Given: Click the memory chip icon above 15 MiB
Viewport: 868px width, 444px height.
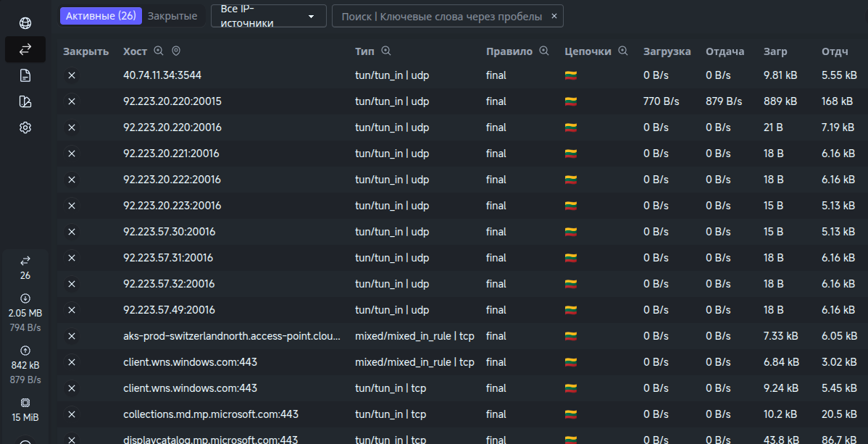Looking at the screenshot, I should click(x=25, y=403).
